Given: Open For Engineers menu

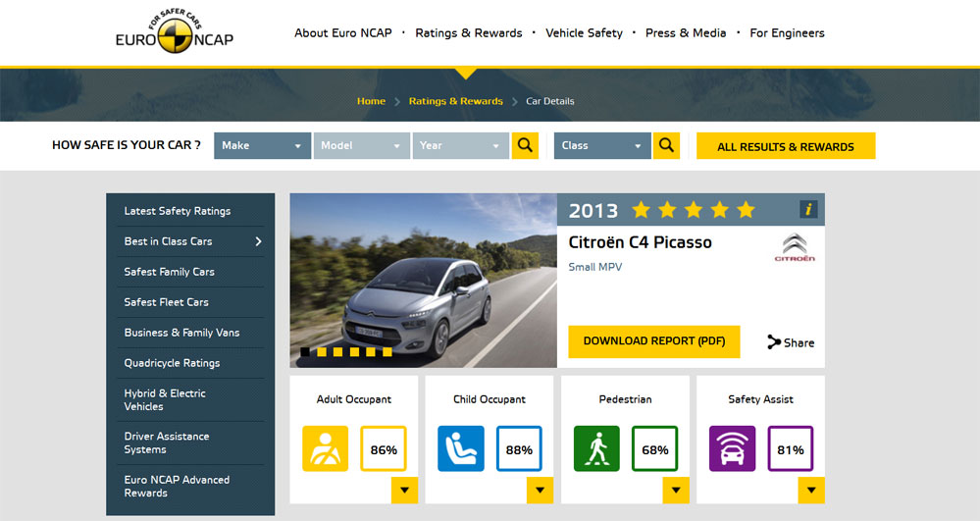Looking at the screenshot, I should (x=787, y=32).
